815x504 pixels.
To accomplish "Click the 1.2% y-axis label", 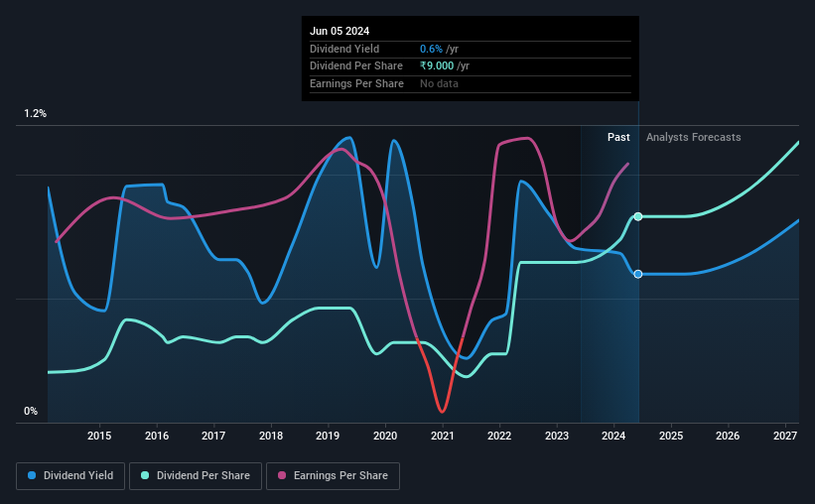I will pos(36,114).
